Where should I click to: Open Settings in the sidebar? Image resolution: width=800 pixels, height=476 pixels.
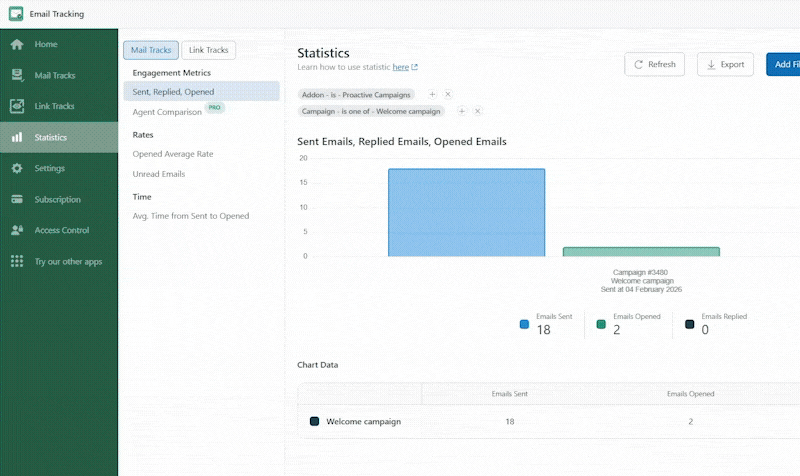[x=59, y=168]
